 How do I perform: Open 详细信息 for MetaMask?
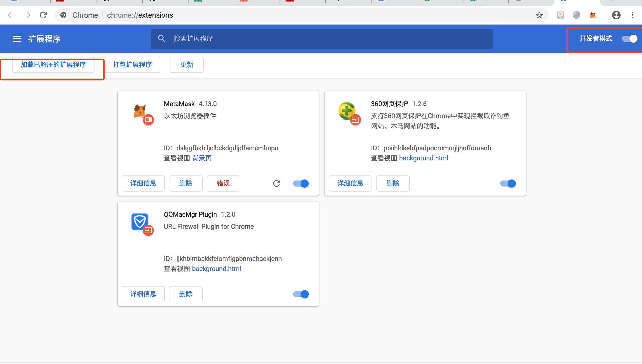coord(143,184)
